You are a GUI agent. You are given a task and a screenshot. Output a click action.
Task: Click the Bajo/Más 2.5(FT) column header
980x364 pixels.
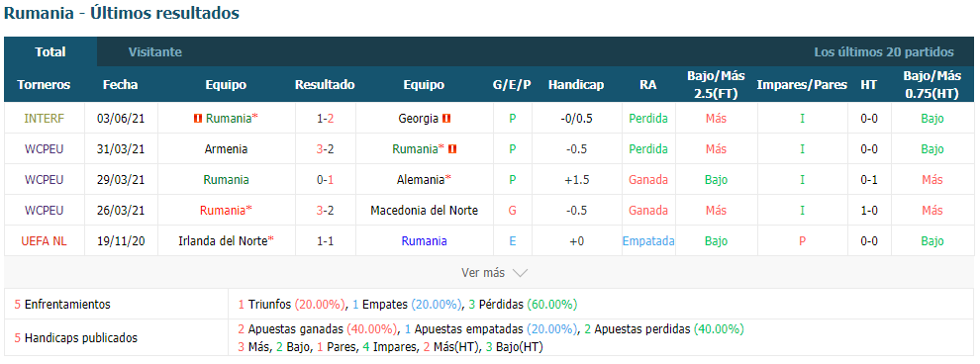tap(717, 85)
